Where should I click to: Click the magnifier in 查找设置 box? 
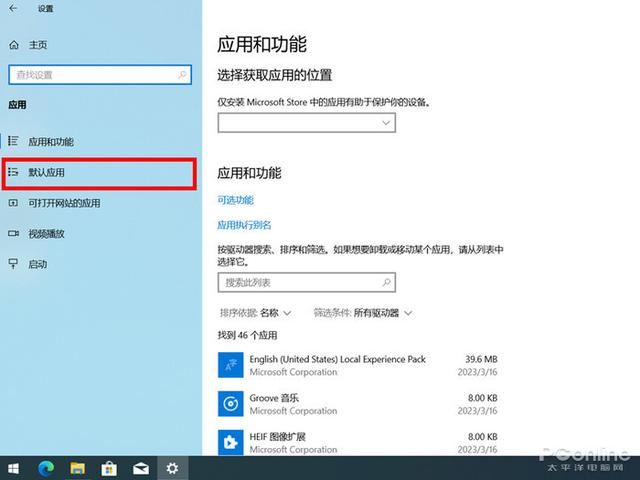tap(182, 75)
